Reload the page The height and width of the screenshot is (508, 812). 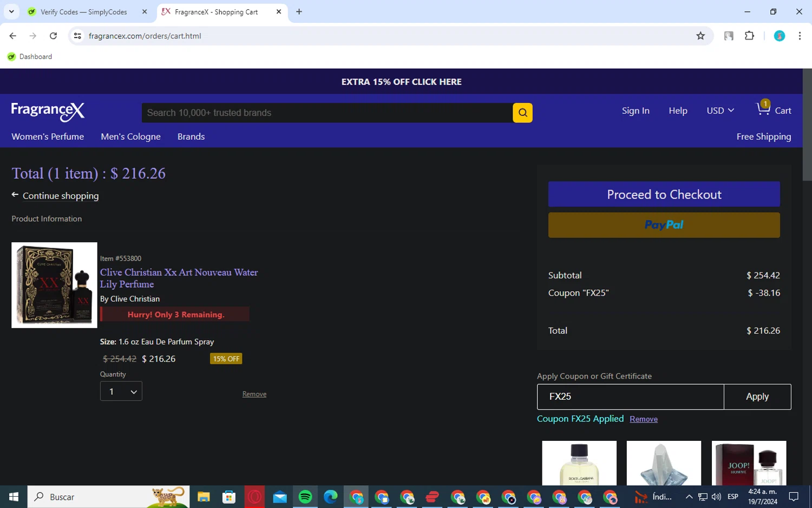[53, 36]
